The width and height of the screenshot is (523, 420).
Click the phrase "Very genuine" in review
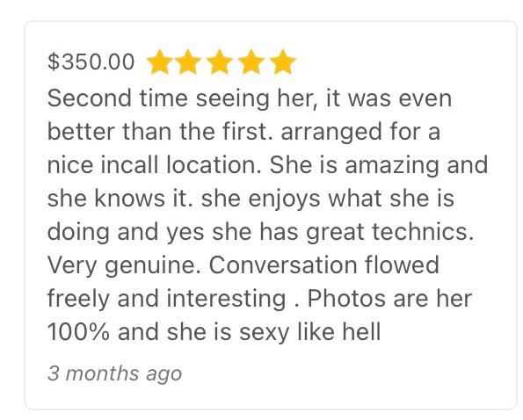121,265
